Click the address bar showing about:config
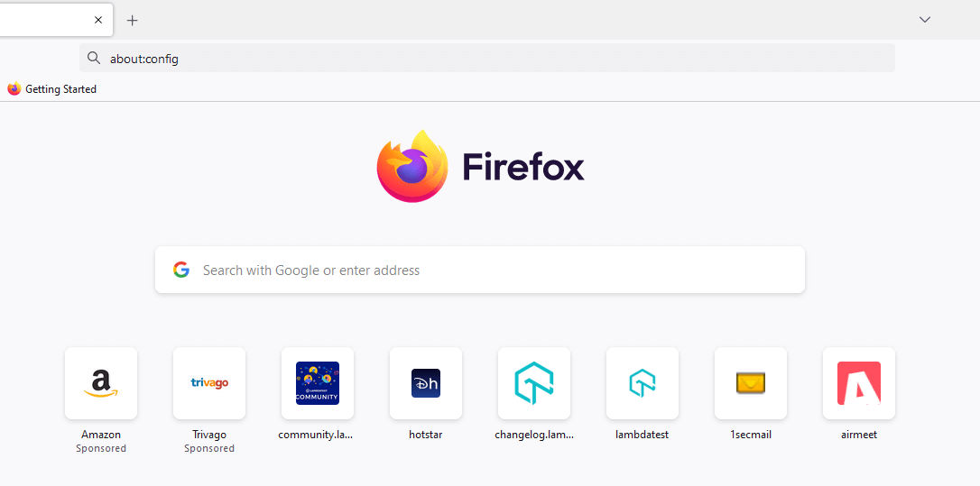Screen dimensions: 980x486 [x=487, y=58]
